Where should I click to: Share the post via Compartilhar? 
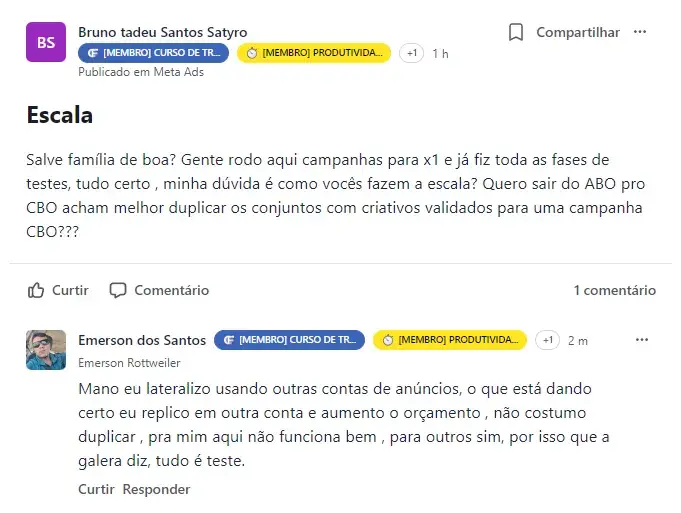[578, 32]
